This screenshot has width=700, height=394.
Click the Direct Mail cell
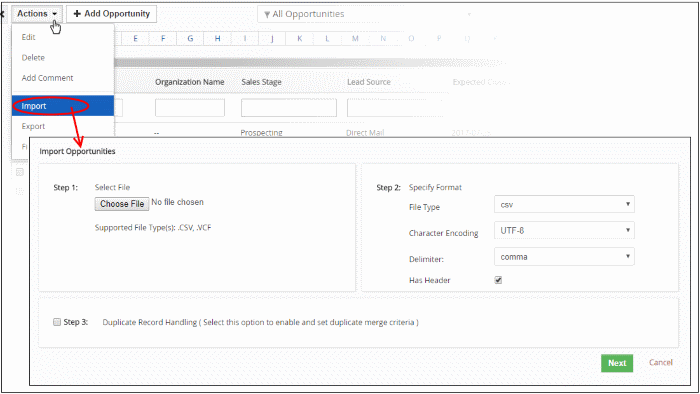(x=365, y=133)
